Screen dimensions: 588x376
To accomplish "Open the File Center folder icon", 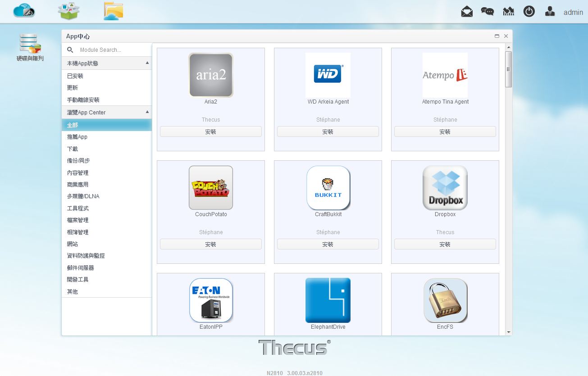I will (113, 11).
